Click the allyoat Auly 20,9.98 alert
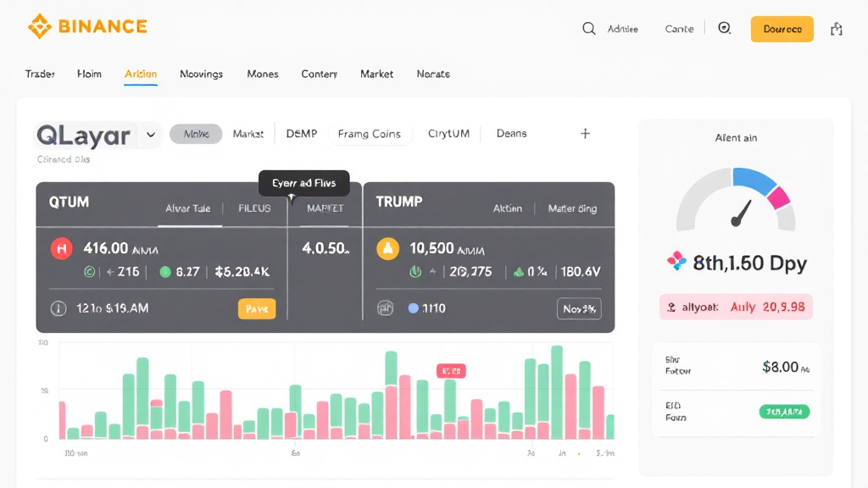The image size is (868, 488). tap(736, 307)
